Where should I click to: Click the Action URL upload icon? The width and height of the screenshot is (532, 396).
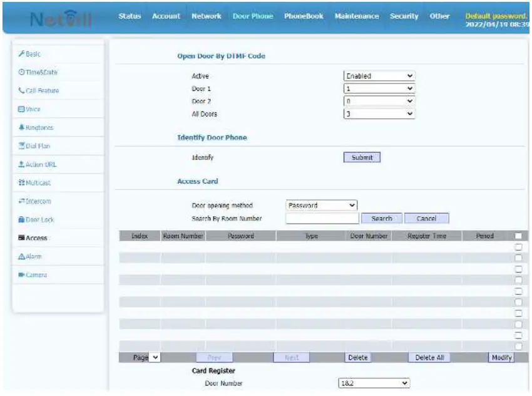21,164
